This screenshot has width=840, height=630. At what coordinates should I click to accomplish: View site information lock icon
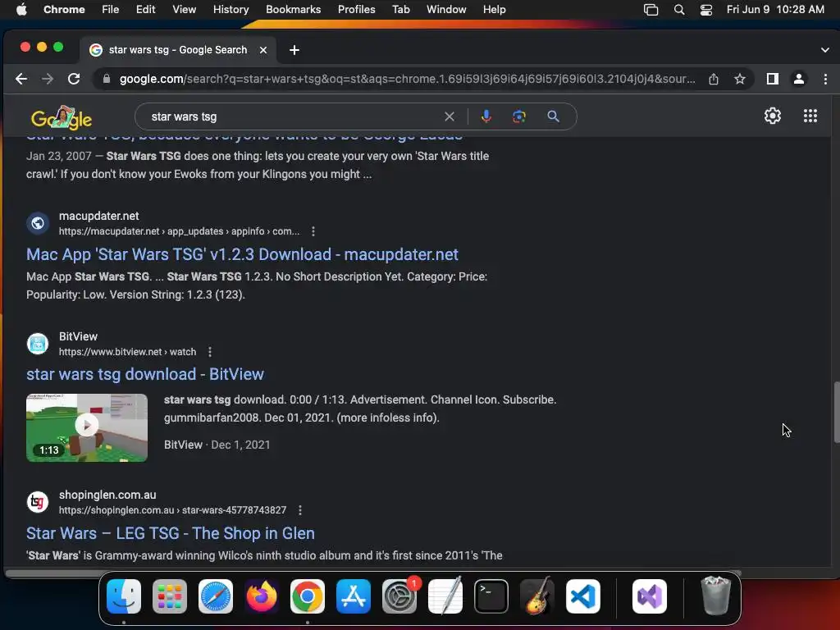(x=107, y=80)
